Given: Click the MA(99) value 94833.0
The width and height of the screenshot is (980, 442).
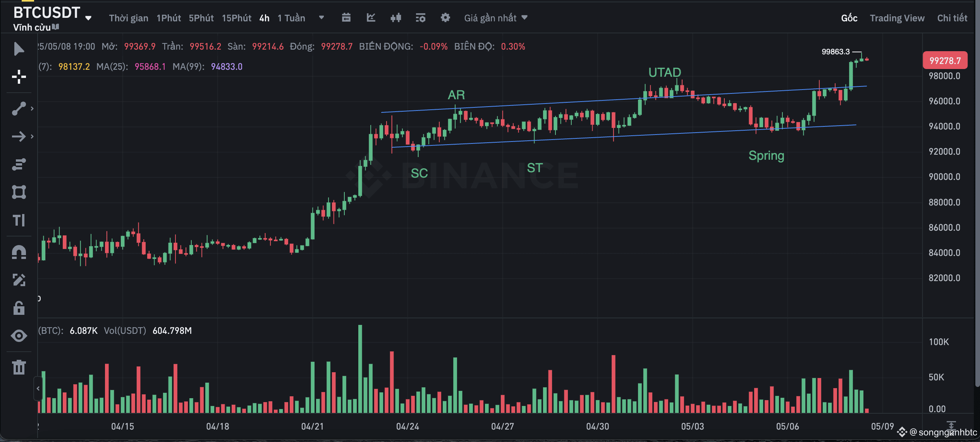Looking at the screenshot, I should (x=227, y=67).
